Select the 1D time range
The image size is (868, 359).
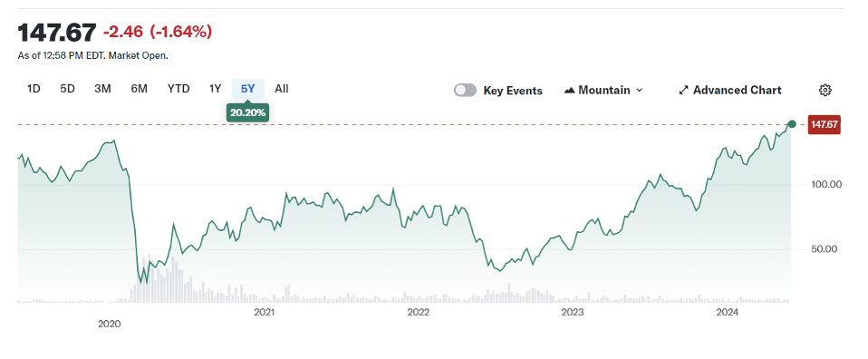click(x=34, y=89)
